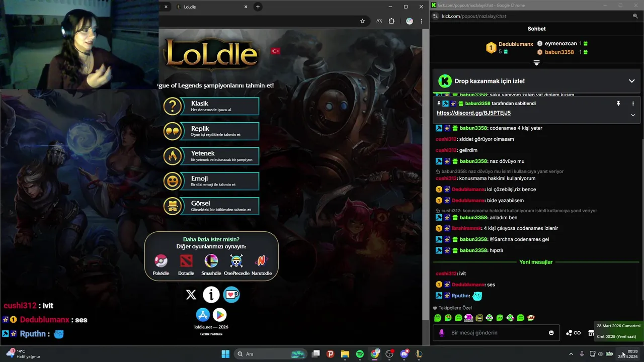644x362 pixels.
Task: Click the LoLdle logo
Action: [x=212, y=53]
